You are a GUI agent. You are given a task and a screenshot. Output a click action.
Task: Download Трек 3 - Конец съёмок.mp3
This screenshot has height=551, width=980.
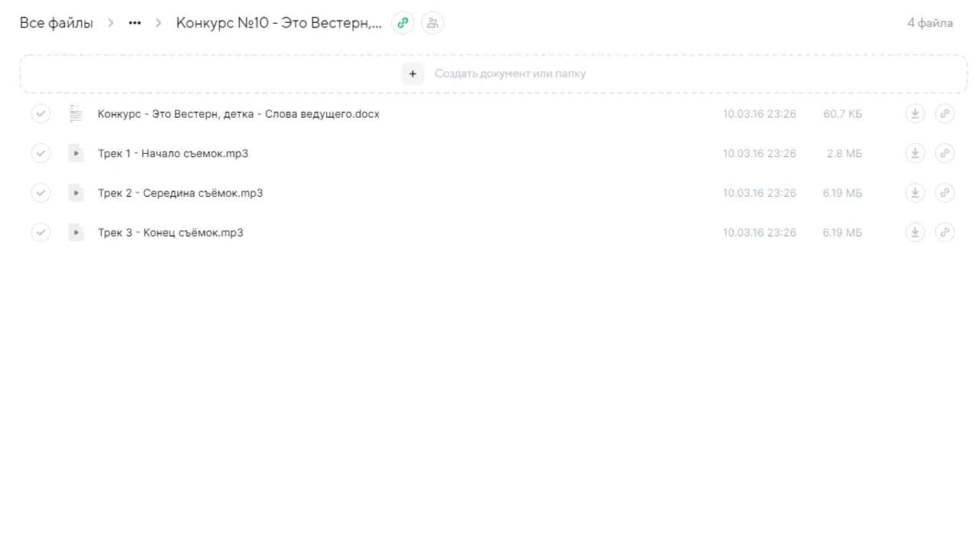tap(915, 233)
